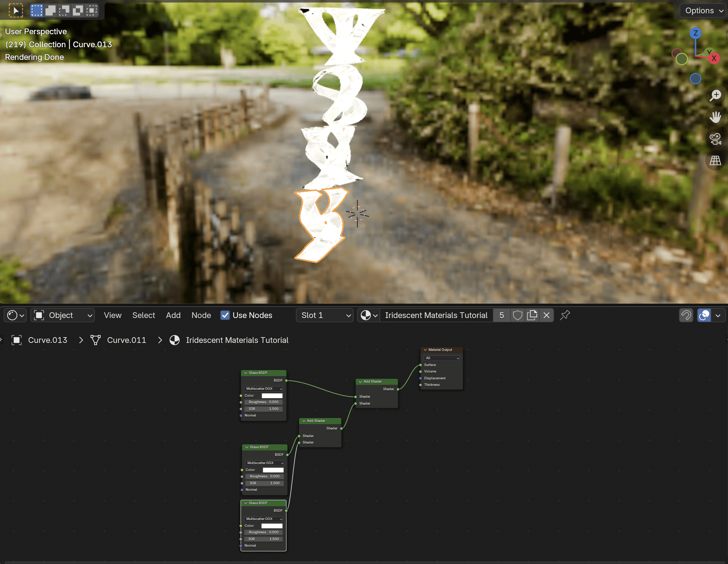Click the zoom magnifier viewport gizmo
The width and height of the screenshot is (728, 564).
tap(715, 96)
